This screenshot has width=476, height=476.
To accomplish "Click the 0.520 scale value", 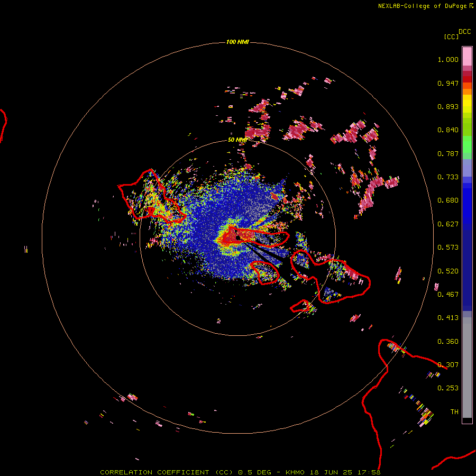I will pos(448,271).
